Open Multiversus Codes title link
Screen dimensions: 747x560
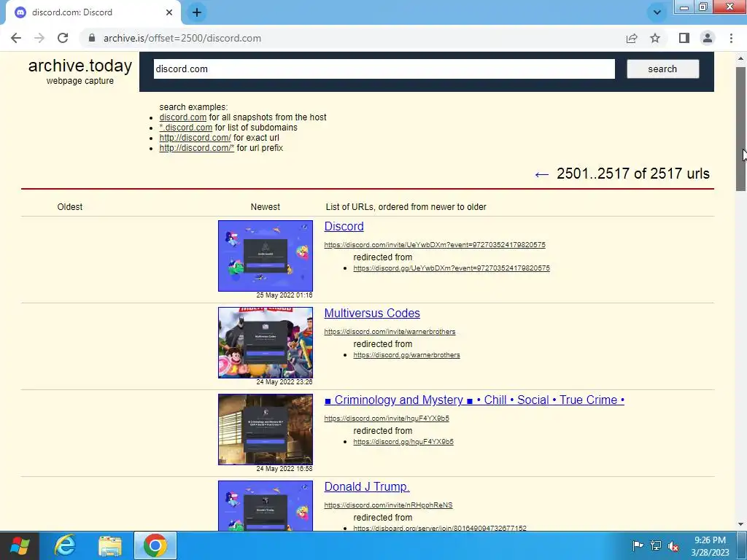(x=372, y=313)
